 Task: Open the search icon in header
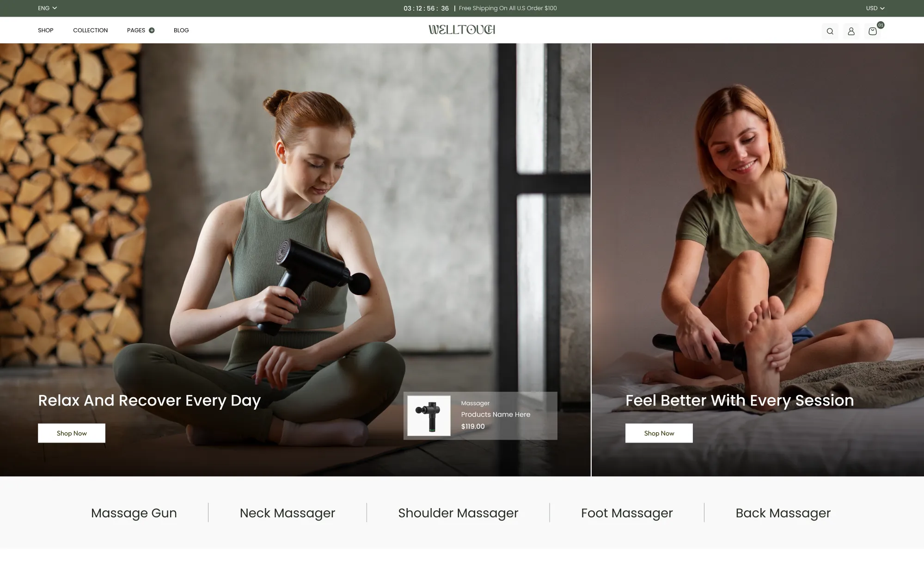[830, 31]
